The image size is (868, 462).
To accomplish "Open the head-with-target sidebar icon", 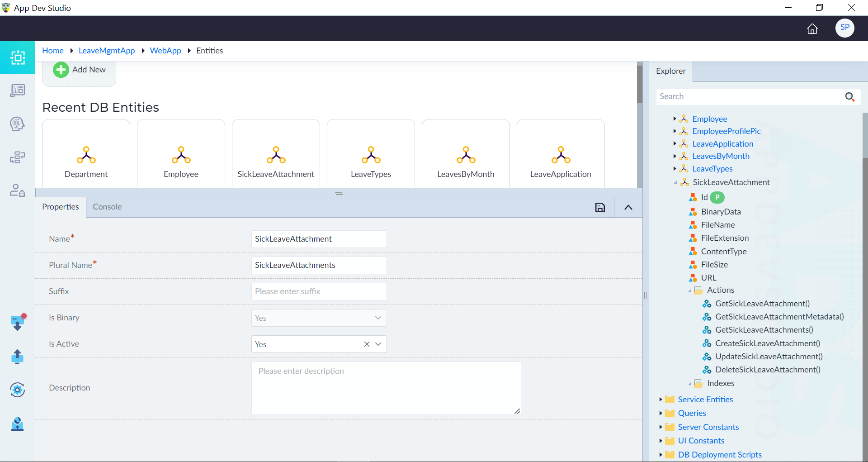I will 17,124.
